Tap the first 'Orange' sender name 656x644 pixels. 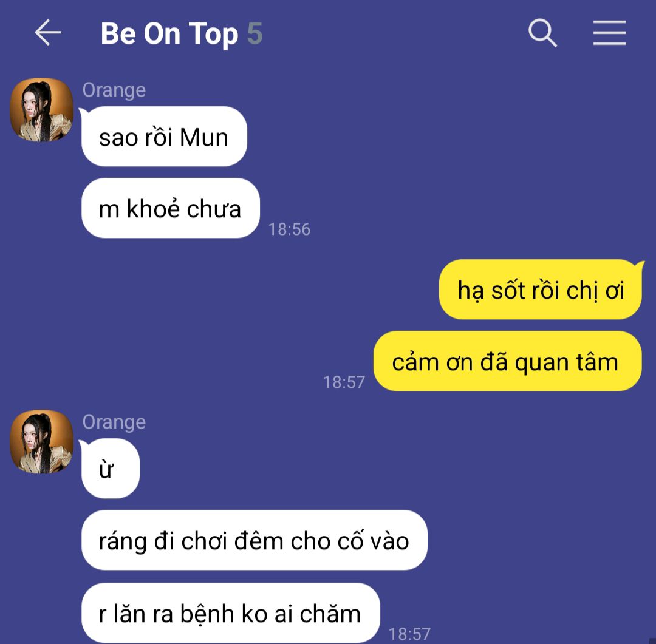coord(114,90)
